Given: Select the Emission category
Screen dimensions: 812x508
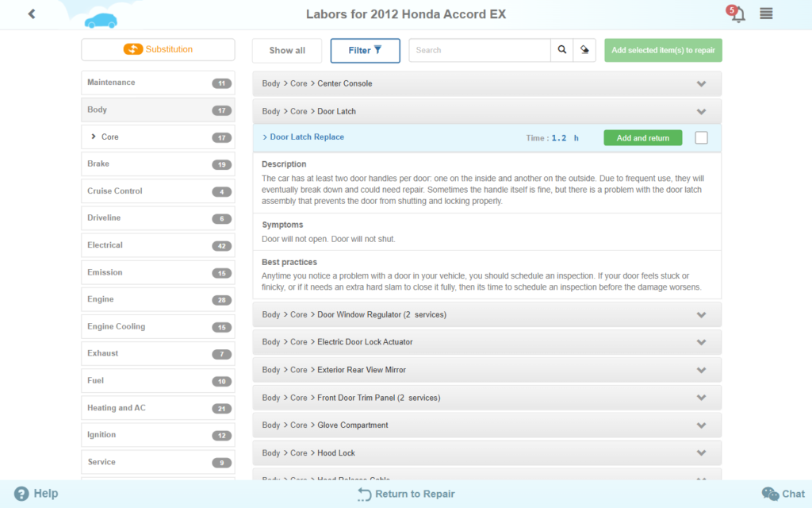Looking at the screenshot, I should [158, 273].
